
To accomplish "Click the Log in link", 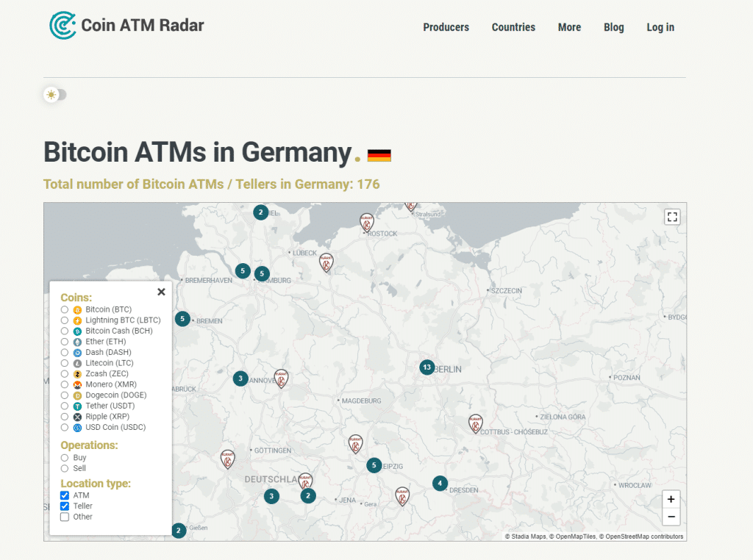I will tap(660, 27).
